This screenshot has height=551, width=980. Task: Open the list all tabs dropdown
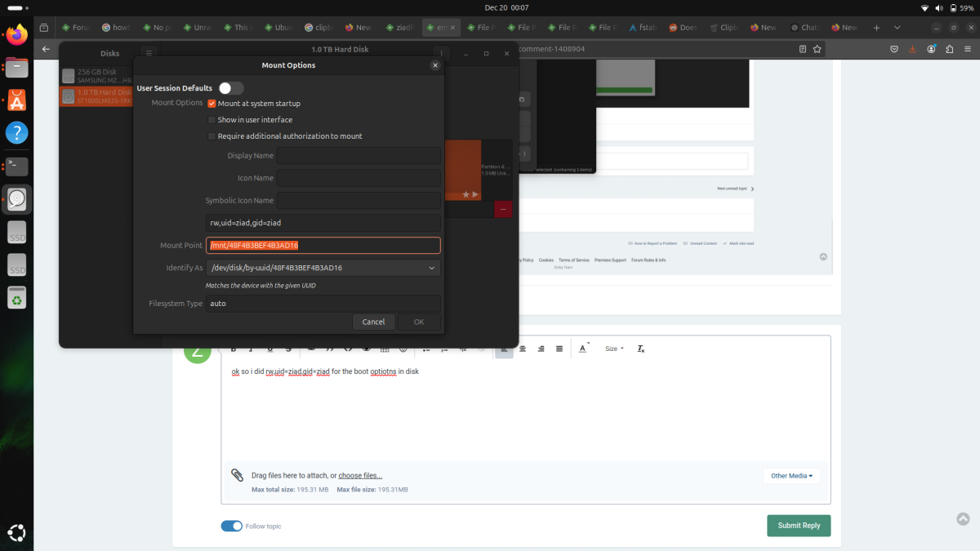tap(898, 27)
